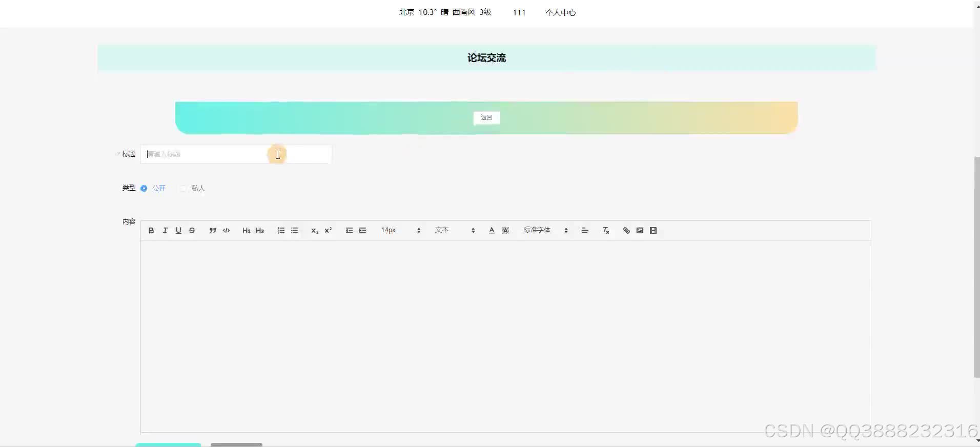Screen dimensions: 980x447
Task: Insert an image into the content
Action: tap(640, 231)
